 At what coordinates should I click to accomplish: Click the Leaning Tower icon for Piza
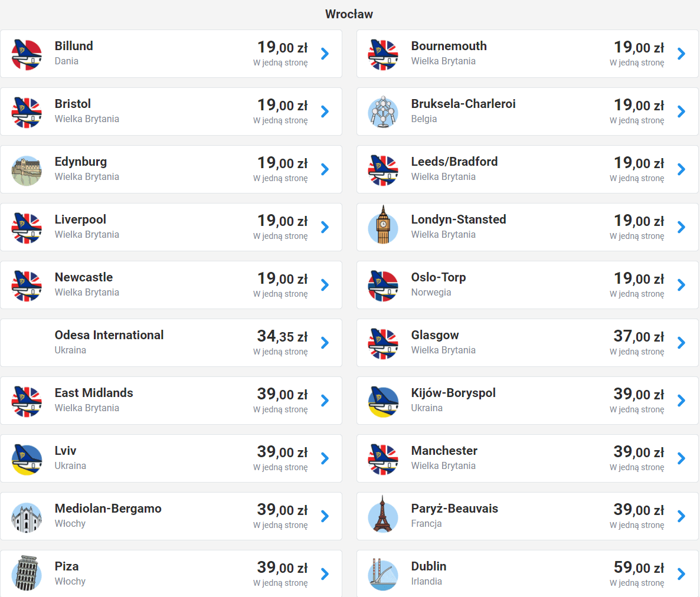pos(27,573)
